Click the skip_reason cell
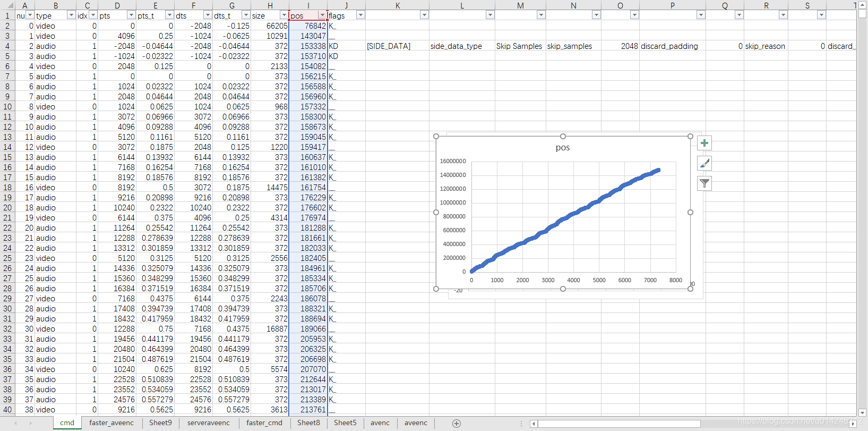The width and height of the screenshot is (868, 431). coord(765,46)
